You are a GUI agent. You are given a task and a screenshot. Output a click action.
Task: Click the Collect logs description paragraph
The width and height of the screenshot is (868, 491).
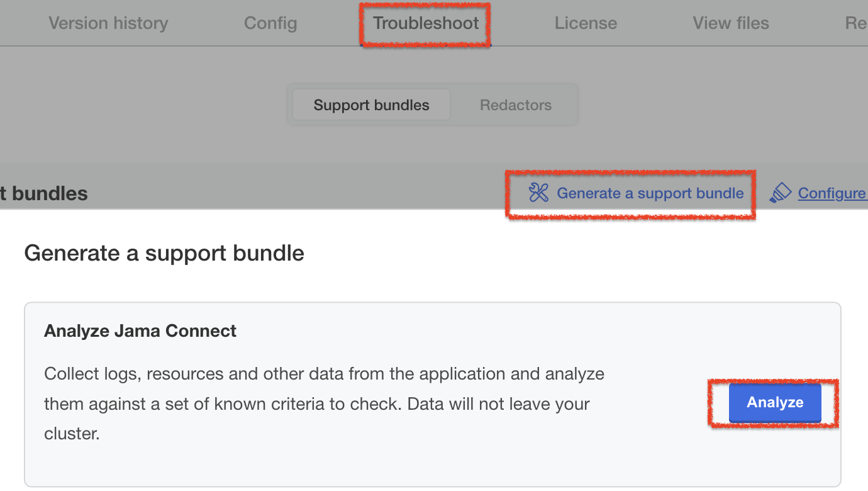coord(324,404)
